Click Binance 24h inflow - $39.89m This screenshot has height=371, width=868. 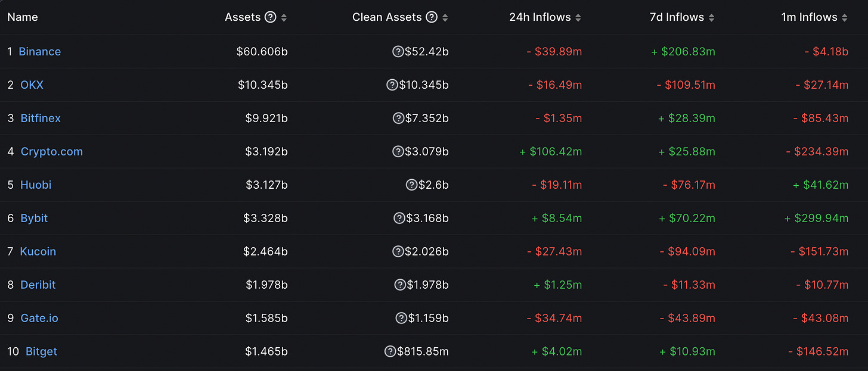click(554, 52)
